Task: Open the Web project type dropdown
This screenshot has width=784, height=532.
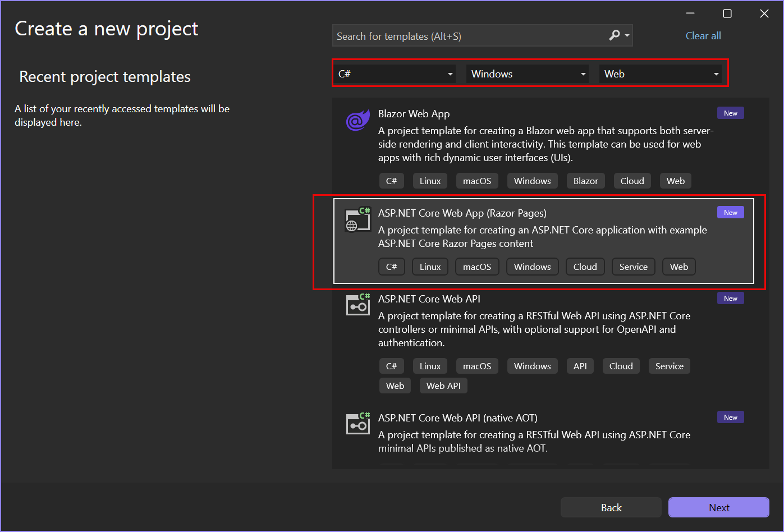Action: pos(661,74)
